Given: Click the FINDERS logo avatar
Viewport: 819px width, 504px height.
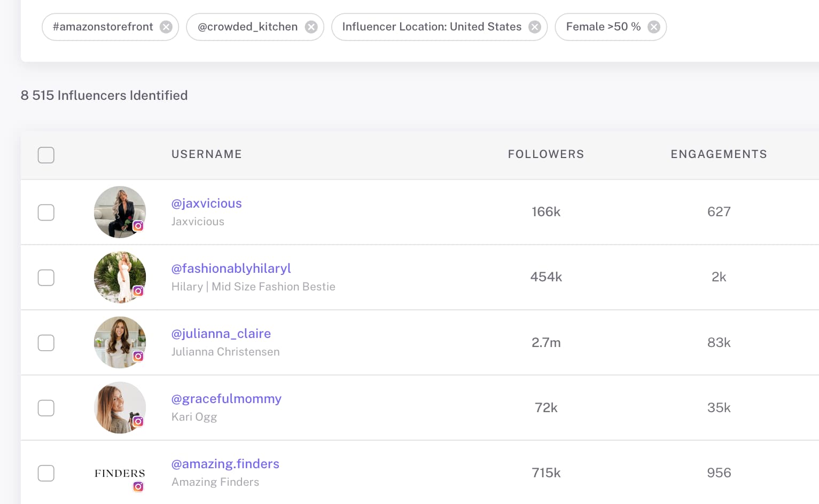Looking at the screenshot, I should point(120,473).
